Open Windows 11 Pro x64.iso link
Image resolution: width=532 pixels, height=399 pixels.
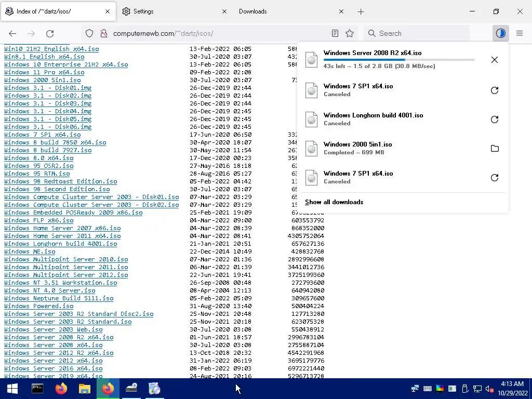click(44, 72)
